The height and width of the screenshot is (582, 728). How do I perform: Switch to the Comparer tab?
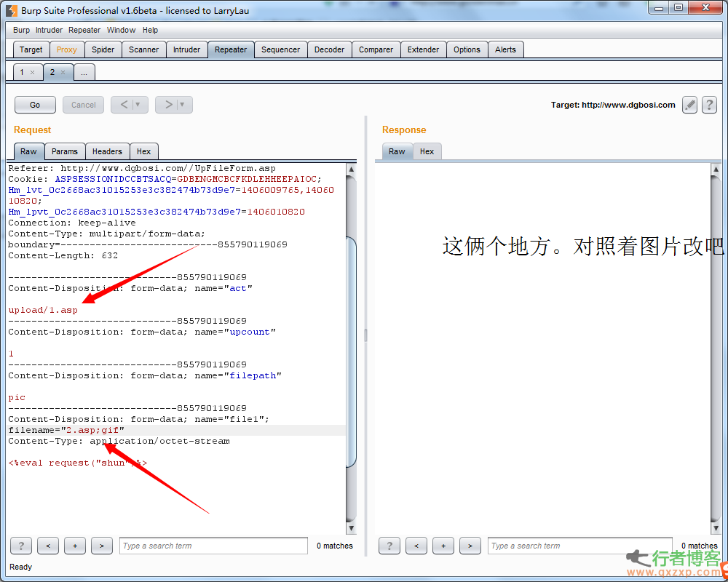376,49
